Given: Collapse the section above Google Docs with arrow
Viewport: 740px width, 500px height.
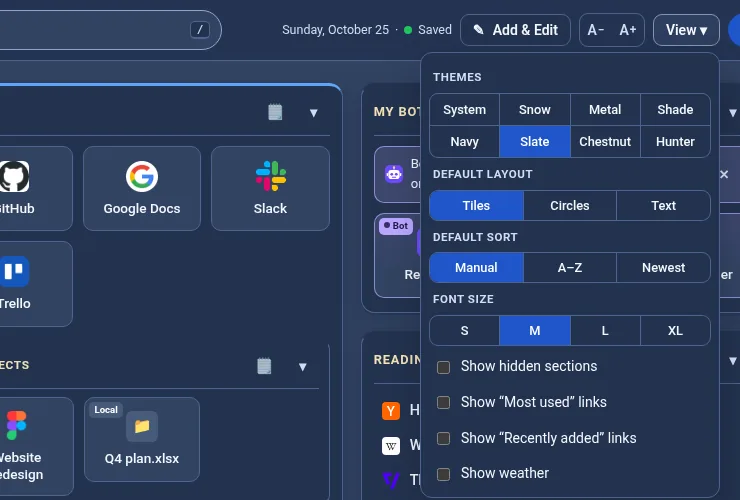Looking at the screenshot, I should (x=313, y=113).
